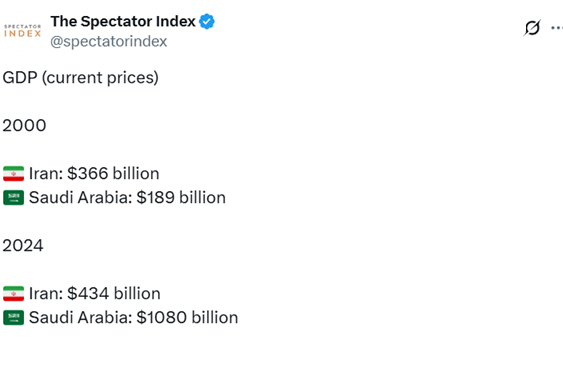Click the $366 billion figure
Image resolution: width=563 pixels, height=381 pixels.
(x=113, y=173)
